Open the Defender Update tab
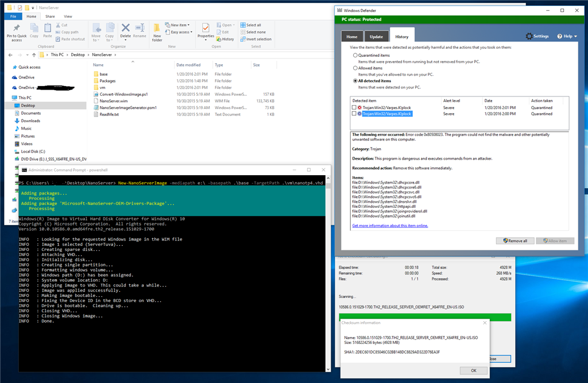Image resolution: width=588 pixels, height=383 pixels. pos(376,36)
